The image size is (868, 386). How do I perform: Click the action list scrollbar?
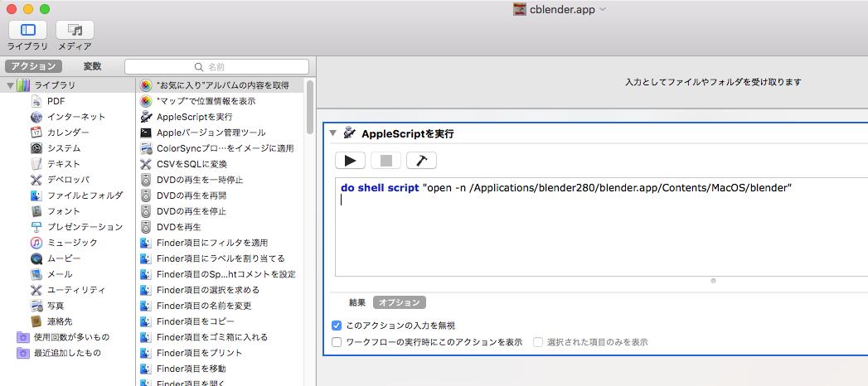coord(309,107)
